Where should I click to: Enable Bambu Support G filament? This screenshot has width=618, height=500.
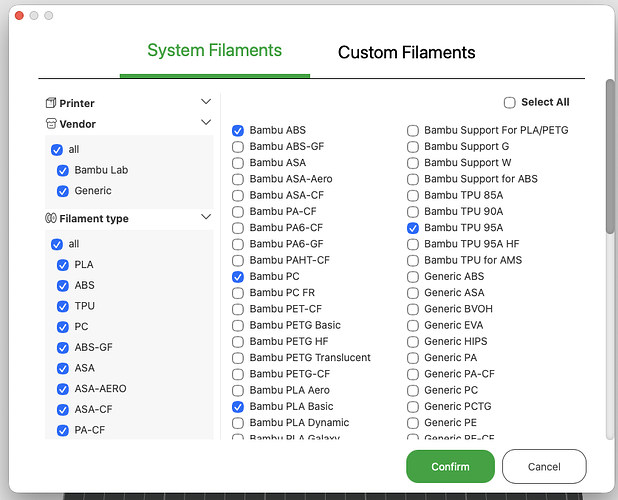click(413, 147)
